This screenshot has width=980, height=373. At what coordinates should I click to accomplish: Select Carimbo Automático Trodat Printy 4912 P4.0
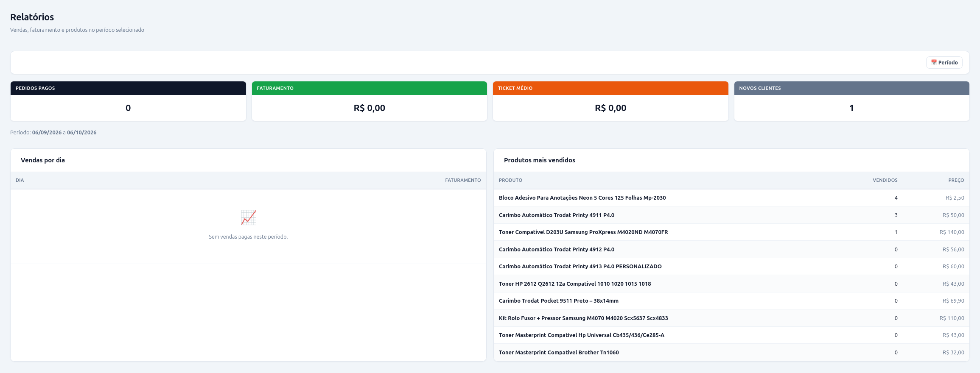tap(731, 249)
